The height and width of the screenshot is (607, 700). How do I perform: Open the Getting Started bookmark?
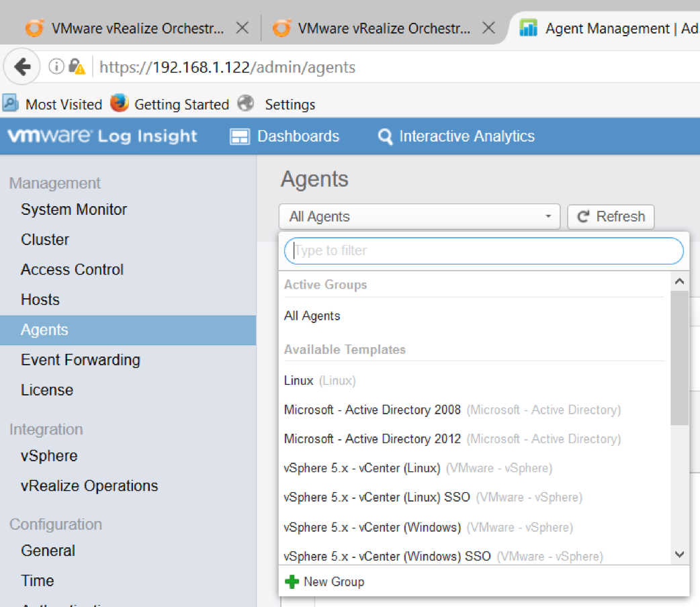(x=170, y=104)
